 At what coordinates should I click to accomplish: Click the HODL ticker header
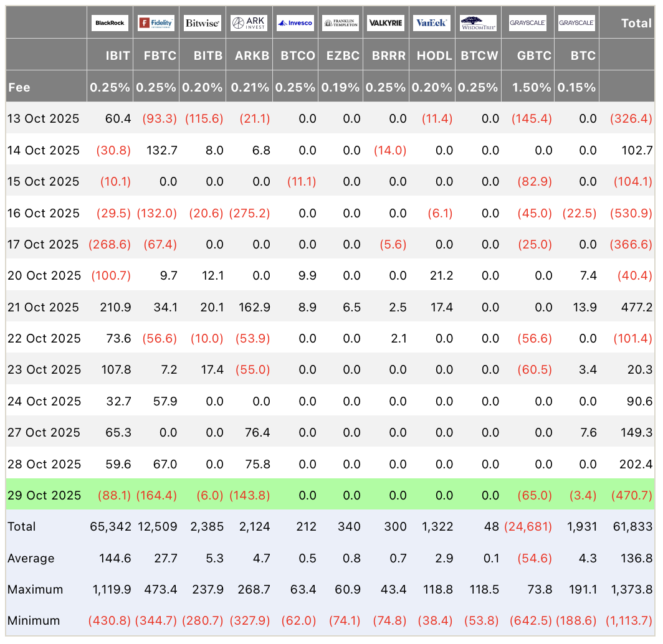[x=434, y=55]
